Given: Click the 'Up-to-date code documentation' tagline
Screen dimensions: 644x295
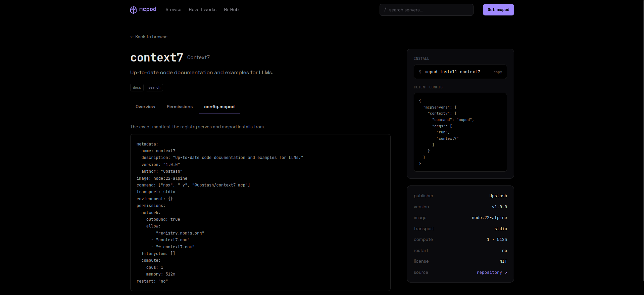Looking at the screenshot, I should [202, 73].
